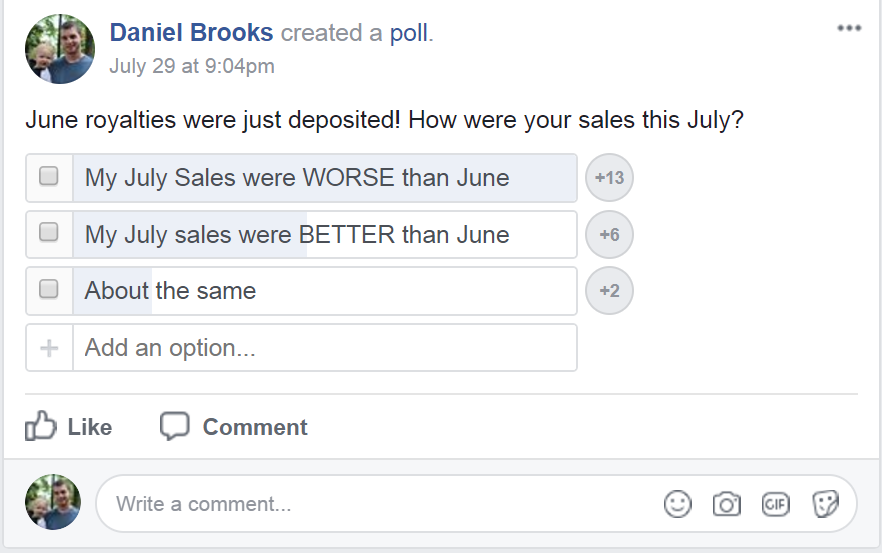
Task: Click the speech bubble Comment icon
Action: [x=174, y=426]
